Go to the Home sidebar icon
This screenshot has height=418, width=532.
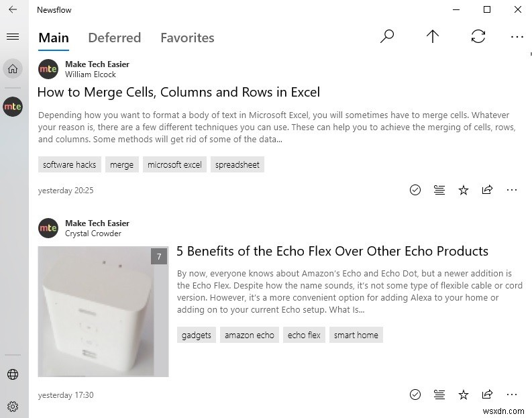12,68
